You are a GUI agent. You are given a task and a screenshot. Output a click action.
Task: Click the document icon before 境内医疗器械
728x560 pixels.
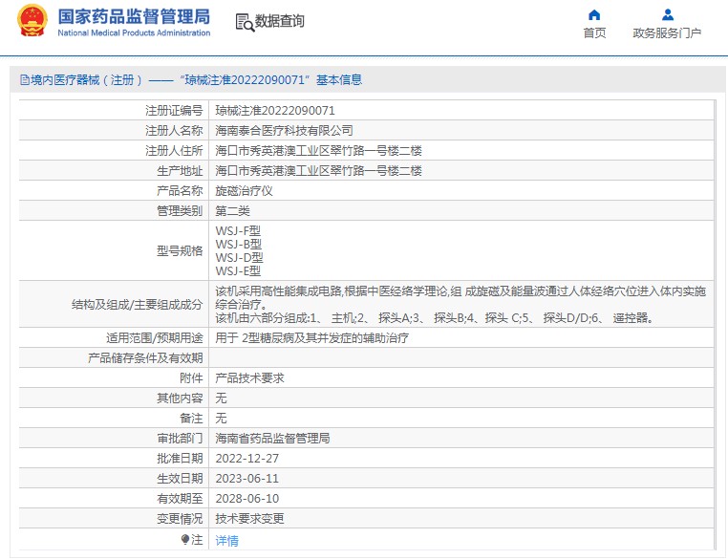[x=24, y=80]
